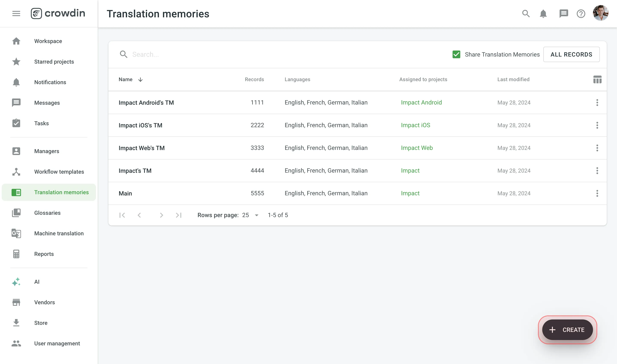Open the Impact Android project link
Screen dimensions: 617x364
point(421,103)
